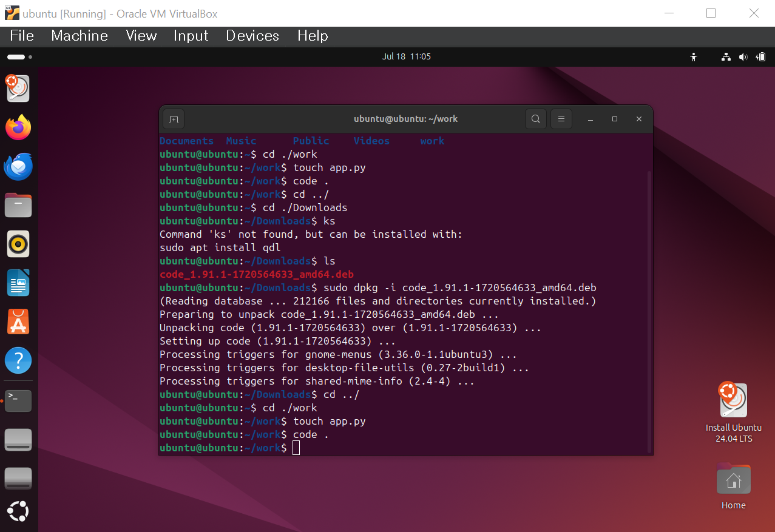
Task: Click the 'Documents' directory name in terminal
Action: click(187, 141)
